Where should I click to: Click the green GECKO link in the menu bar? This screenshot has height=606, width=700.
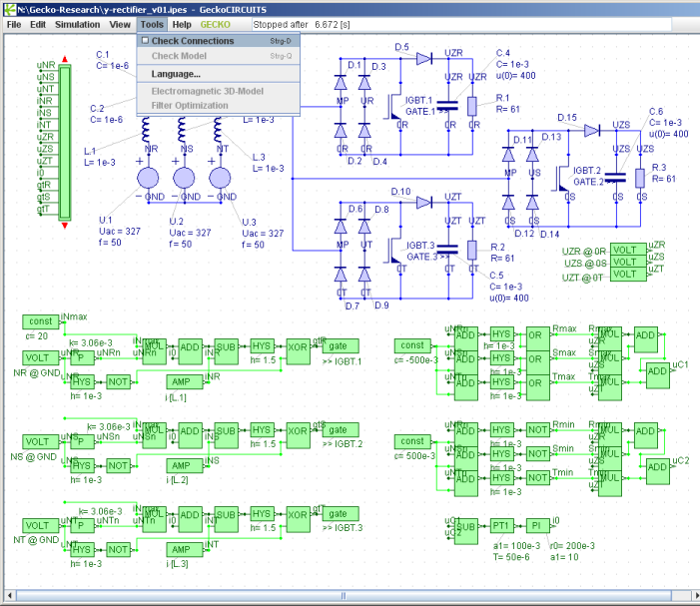click(x=214, y=23)
